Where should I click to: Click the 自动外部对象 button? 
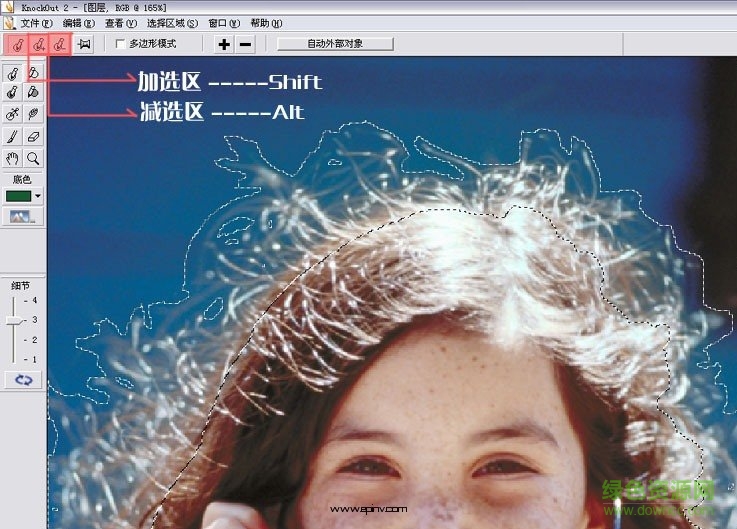(x=335, y=44)
